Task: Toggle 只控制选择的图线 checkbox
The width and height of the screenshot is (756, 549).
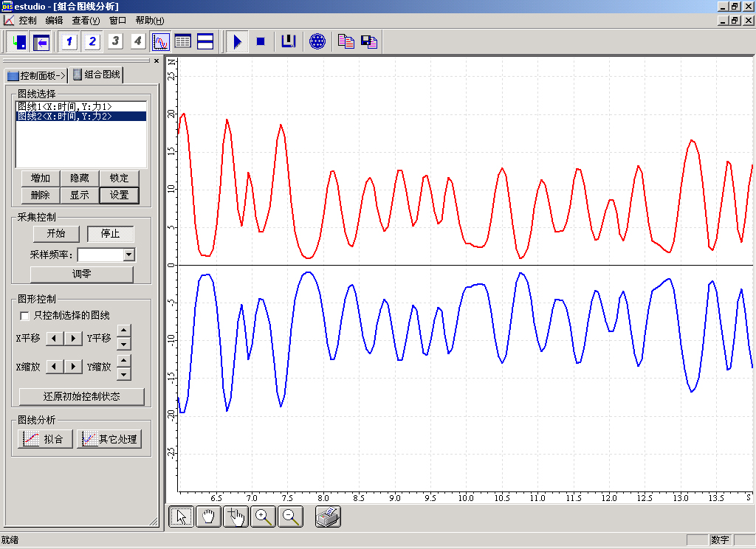Action: tap(26, 316)
